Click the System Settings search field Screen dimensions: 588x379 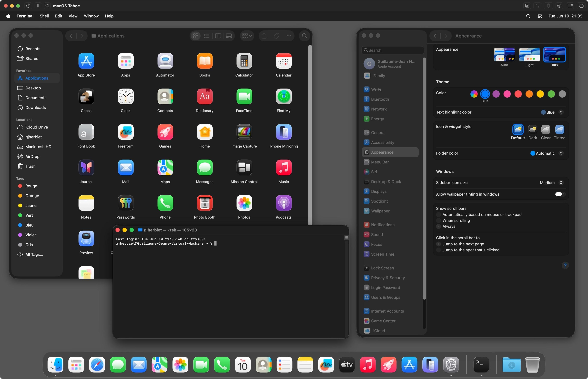393,50
